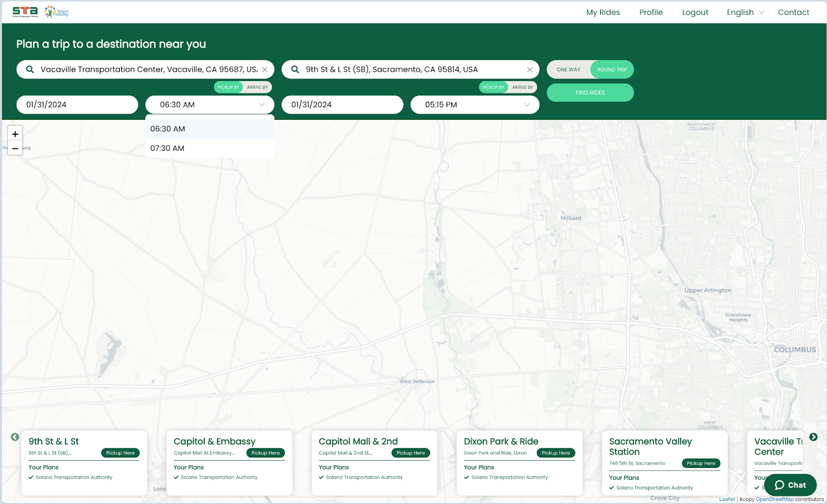Click the STA logo in header
Screen dimensions: 827x504
(25, 12)
